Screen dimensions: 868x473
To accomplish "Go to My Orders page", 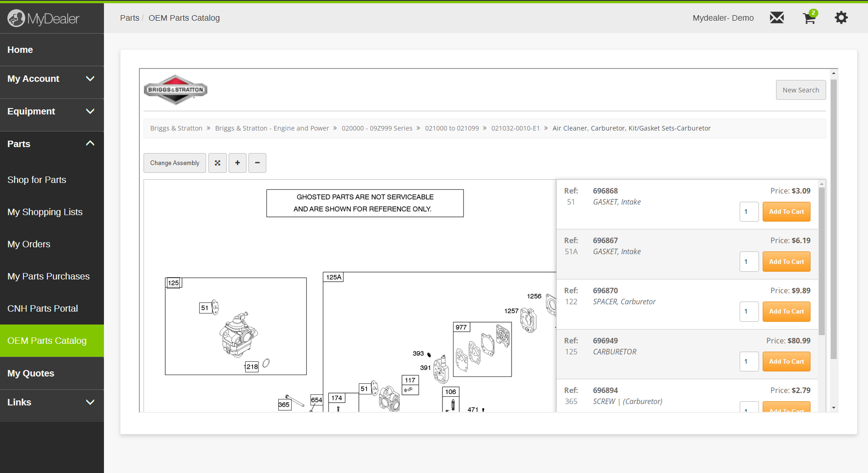I will pos(29,244).
